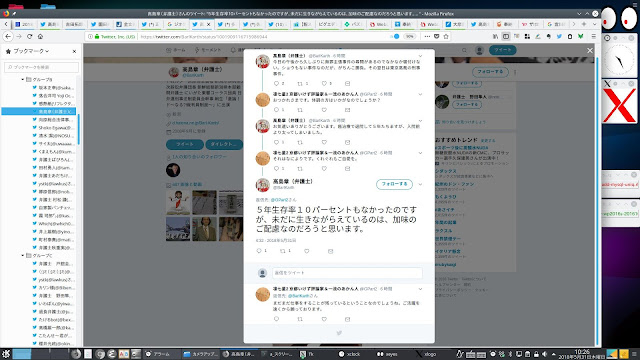The width and height of the screenshot is (640, 360).
Task: Open the Twitter header search magnifier icon
Action: tap(464, 50)
